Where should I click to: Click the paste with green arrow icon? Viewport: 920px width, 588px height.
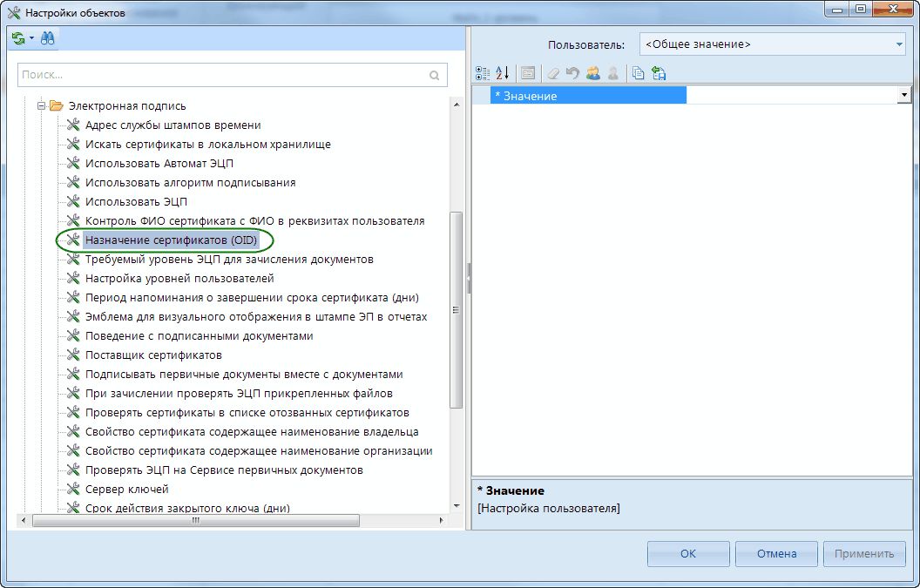pyautogui.click(x=659, y=73)
